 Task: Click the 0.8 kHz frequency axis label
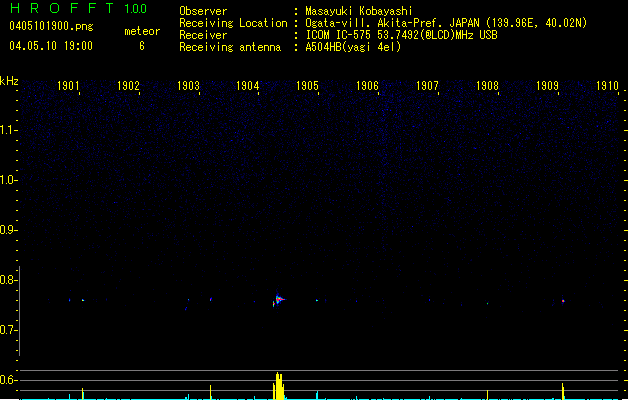[x=8, y=280]
